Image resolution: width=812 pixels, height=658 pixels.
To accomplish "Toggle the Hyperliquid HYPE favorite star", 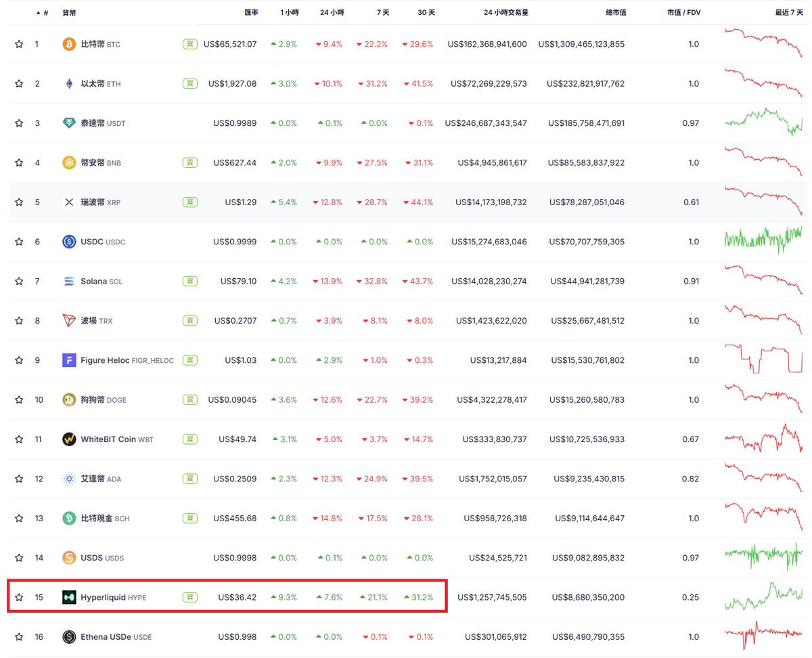I will [19, 598].
